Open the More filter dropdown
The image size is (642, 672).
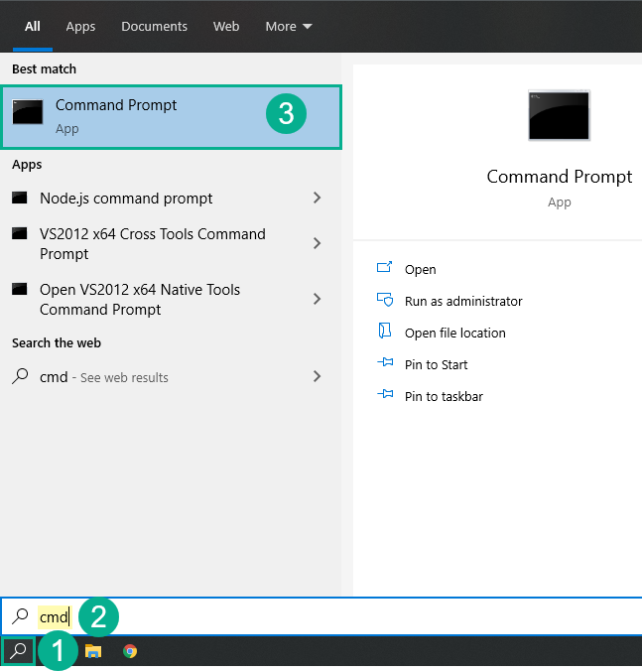coord(288,27)
